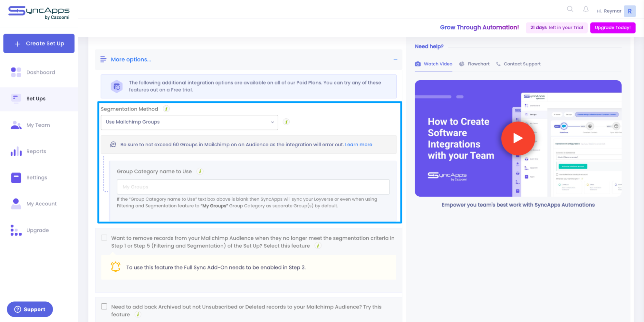The width and height of the screenshot is (644, 322).
Task: Click the Need help? heading
Action: 429,46
